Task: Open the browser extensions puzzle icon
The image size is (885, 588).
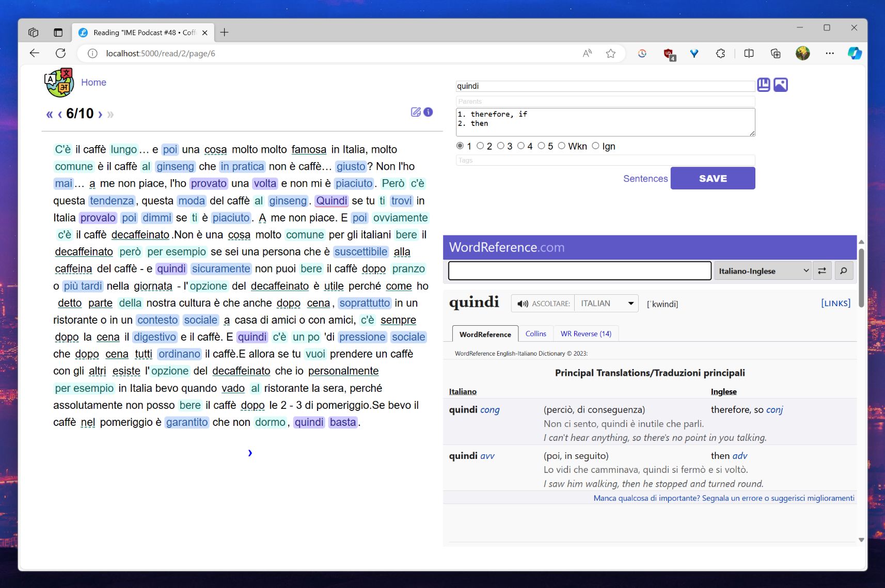Action: coord(720,53)
